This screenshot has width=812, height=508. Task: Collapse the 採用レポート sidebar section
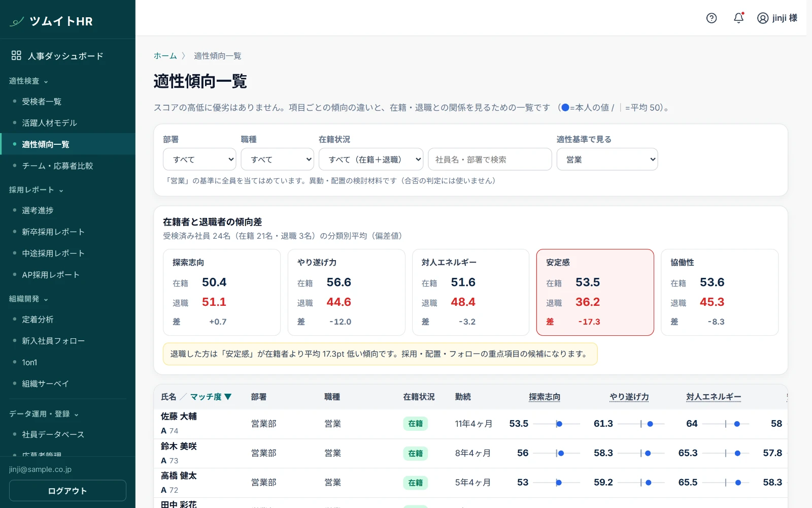pyautogui.click(x=36, y=190)
